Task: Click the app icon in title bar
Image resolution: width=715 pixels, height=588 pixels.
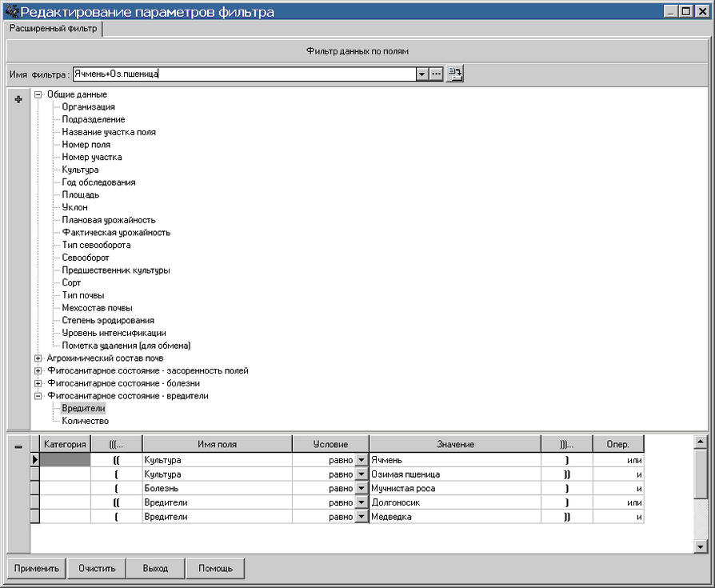Action: (x=10, y=12)
